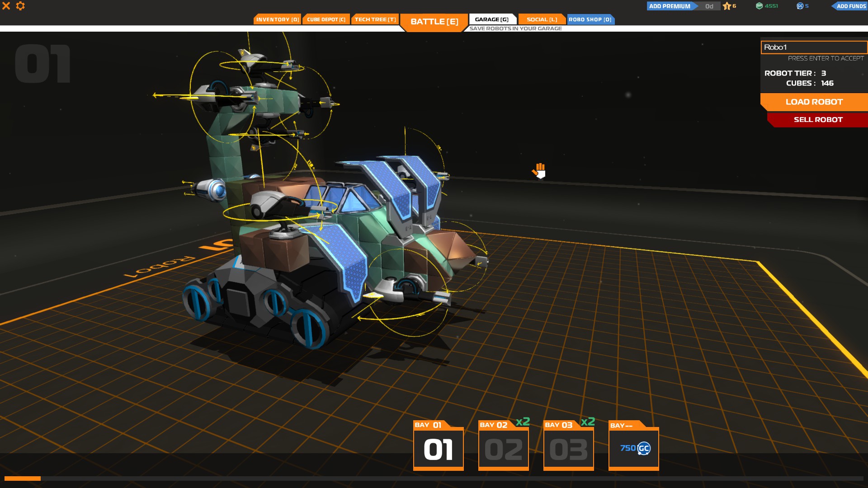Click the Add Funds button
868x488 pixels.
(x=850, y=6)
